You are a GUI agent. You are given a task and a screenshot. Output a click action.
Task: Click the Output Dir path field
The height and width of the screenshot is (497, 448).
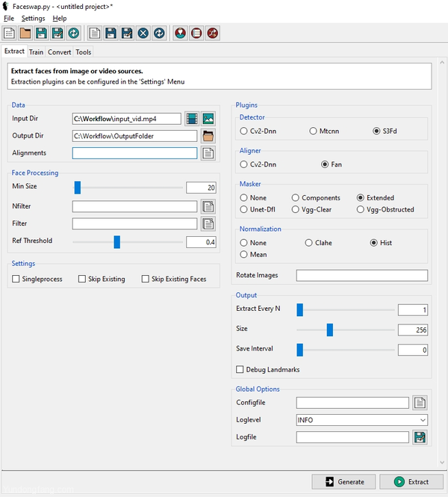[x=134, y=136]
